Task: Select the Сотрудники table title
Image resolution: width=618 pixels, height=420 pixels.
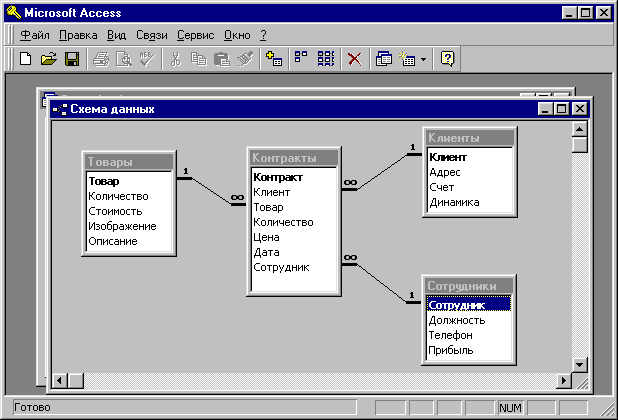Action: [469, 286]
